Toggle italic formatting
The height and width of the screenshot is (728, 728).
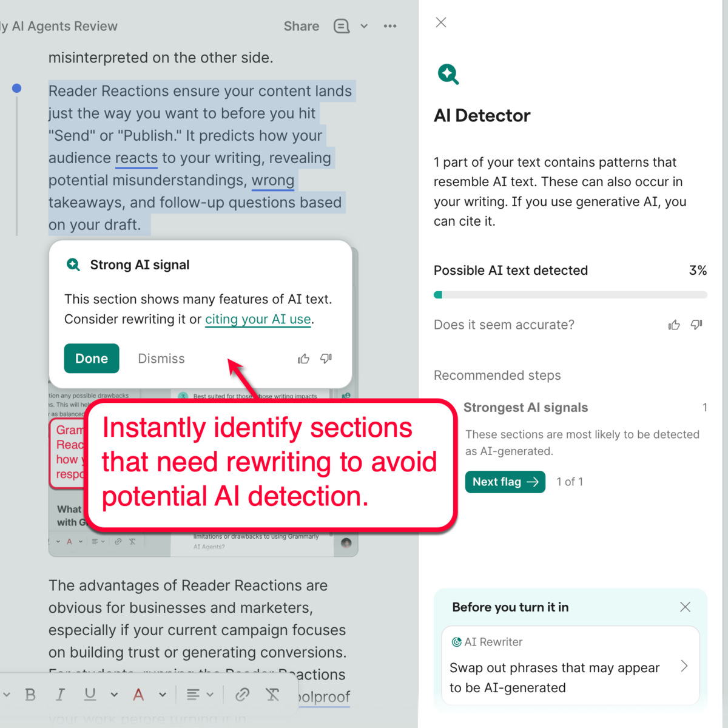click(60, 695)
